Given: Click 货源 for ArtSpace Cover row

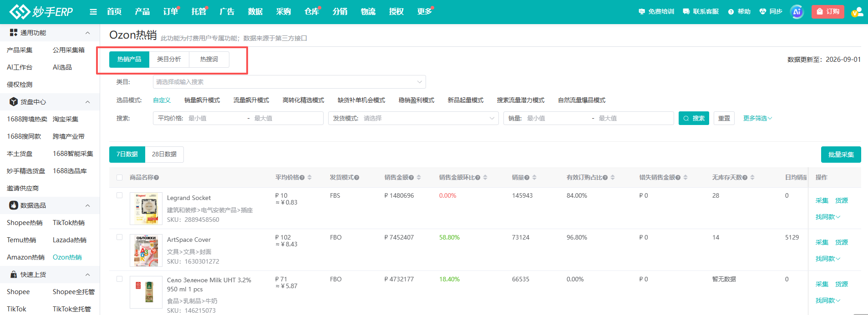Looking at the screenshot, I should pyautogui.click(x=842, y=242).
